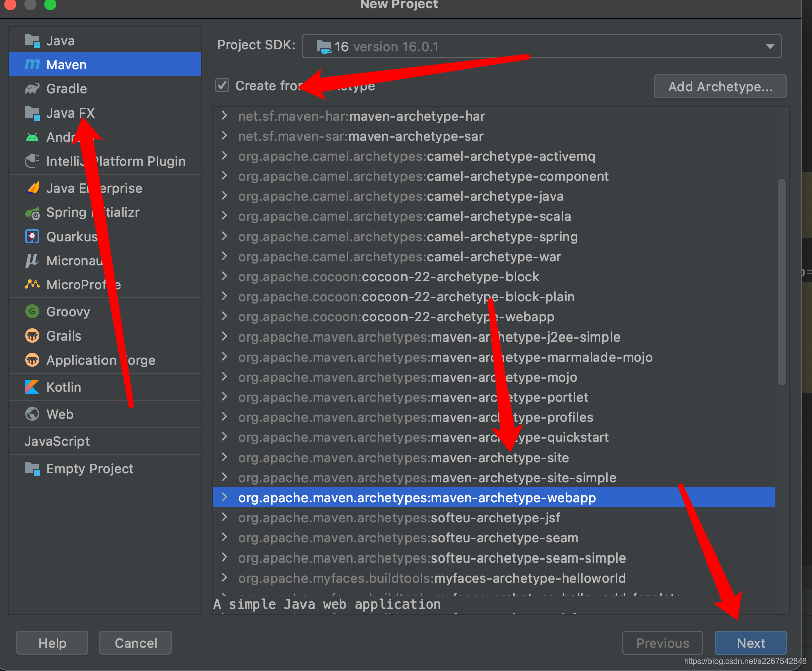Screen dimensions: 812x671
Task: Select camel-archetype-spring row
Action: 494,237
